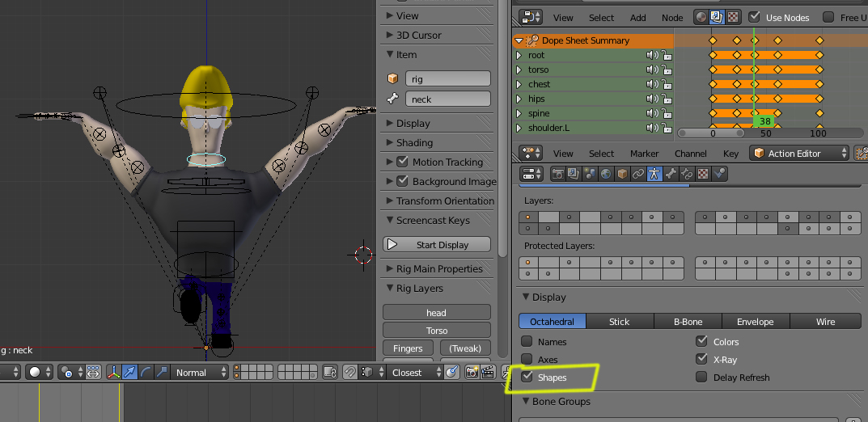
Task: Toggle the snap magnet icon
Action: [x=349, y=372]
